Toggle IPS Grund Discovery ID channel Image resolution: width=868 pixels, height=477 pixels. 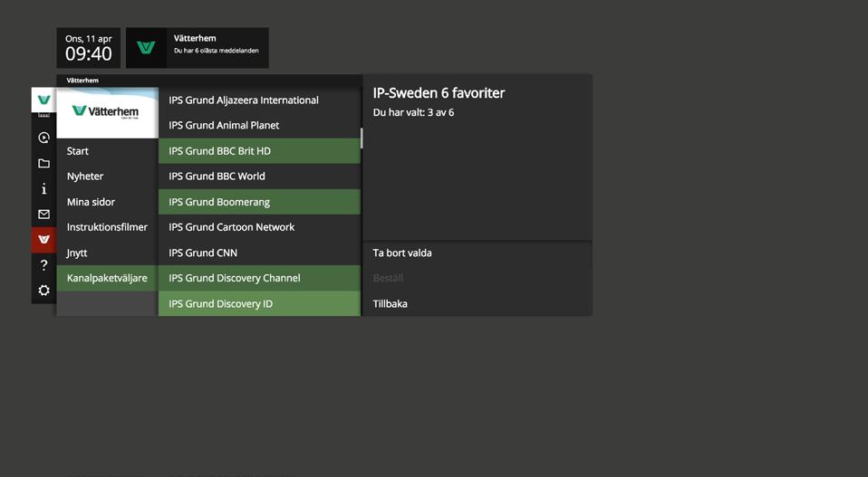click(x=259, y=303)
